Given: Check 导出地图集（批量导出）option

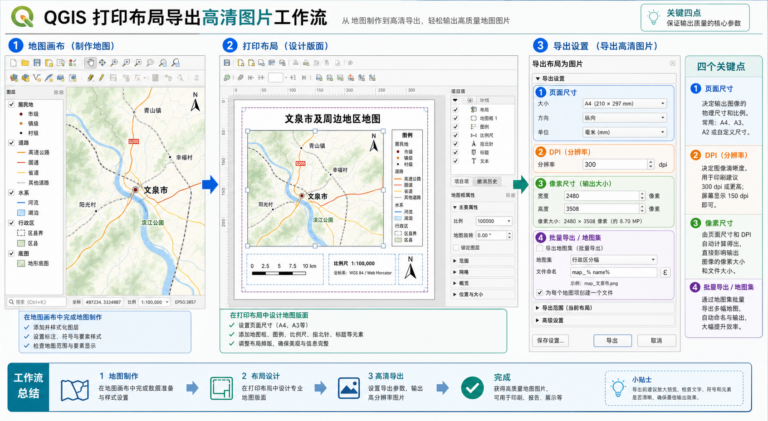Looking at the screenshot, I should (540, 248).
